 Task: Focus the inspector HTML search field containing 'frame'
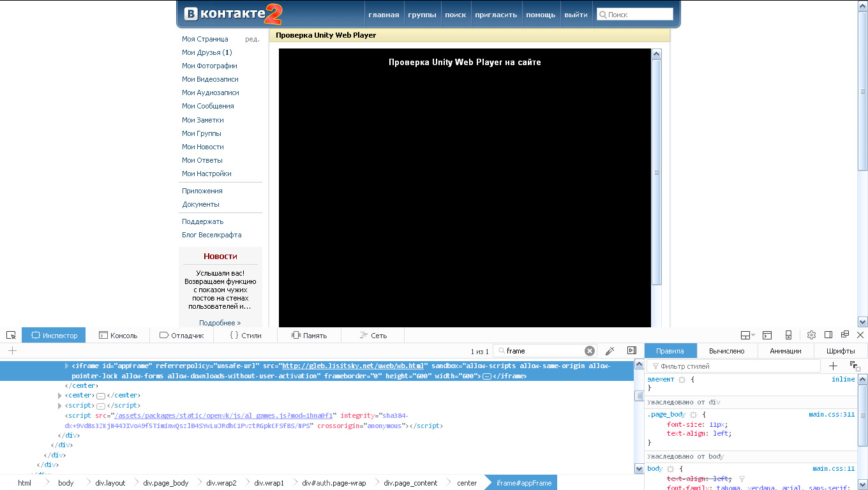pyautogui.click(x=544, y=351)
